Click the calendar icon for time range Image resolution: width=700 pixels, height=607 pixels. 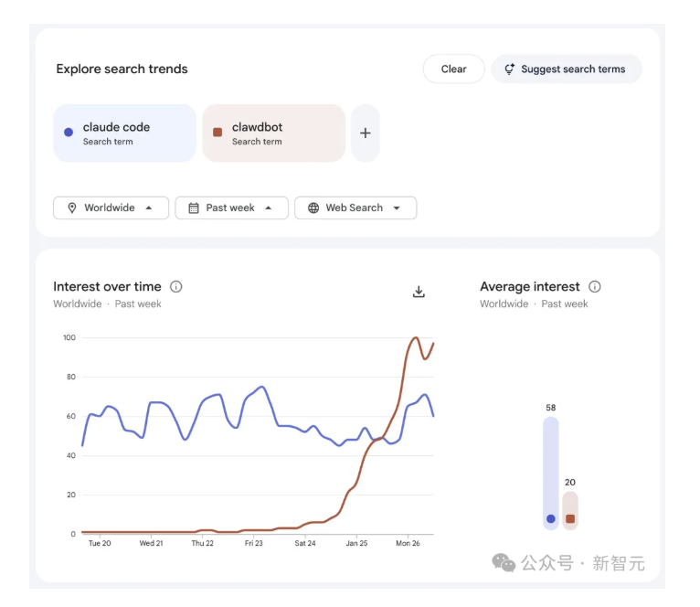[x=194, y=208]
